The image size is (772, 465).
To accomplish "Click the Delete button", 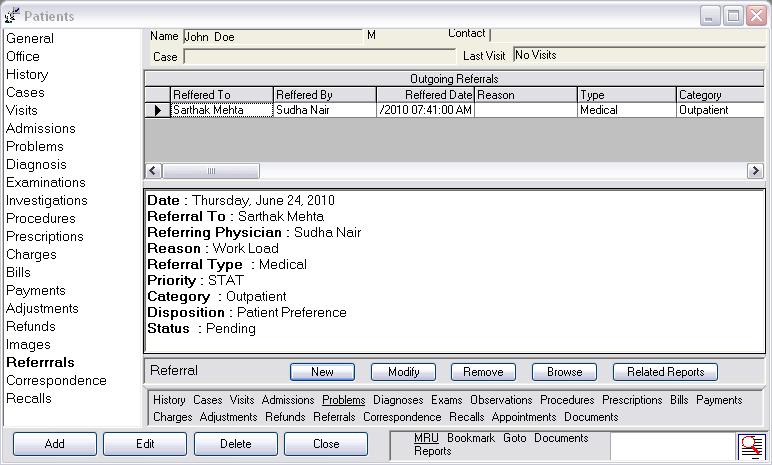I will [x=236, y=444].
